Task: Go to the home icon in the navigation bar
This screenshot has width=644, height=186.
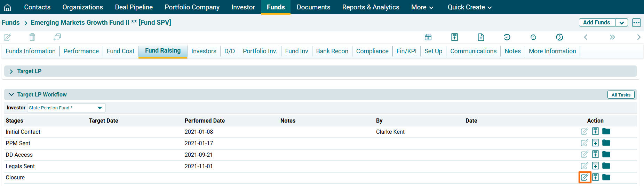Action: pos(7,7)
